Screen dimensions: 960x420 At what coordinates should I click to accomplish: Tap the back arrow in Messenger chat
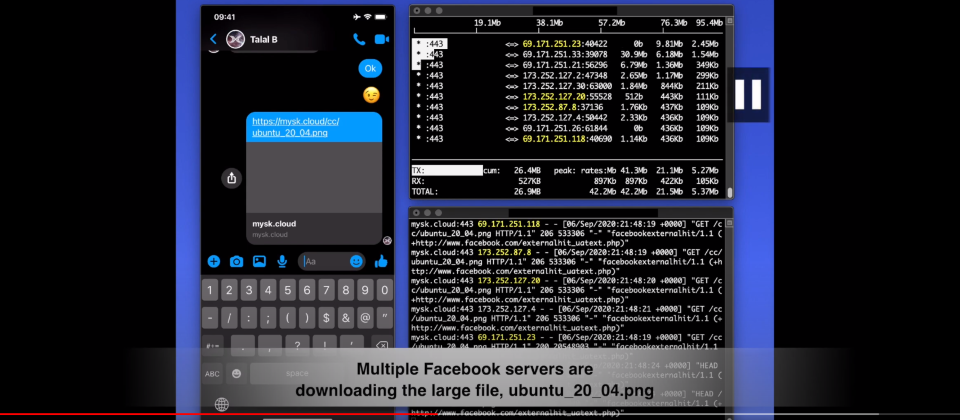coord(213,39)
